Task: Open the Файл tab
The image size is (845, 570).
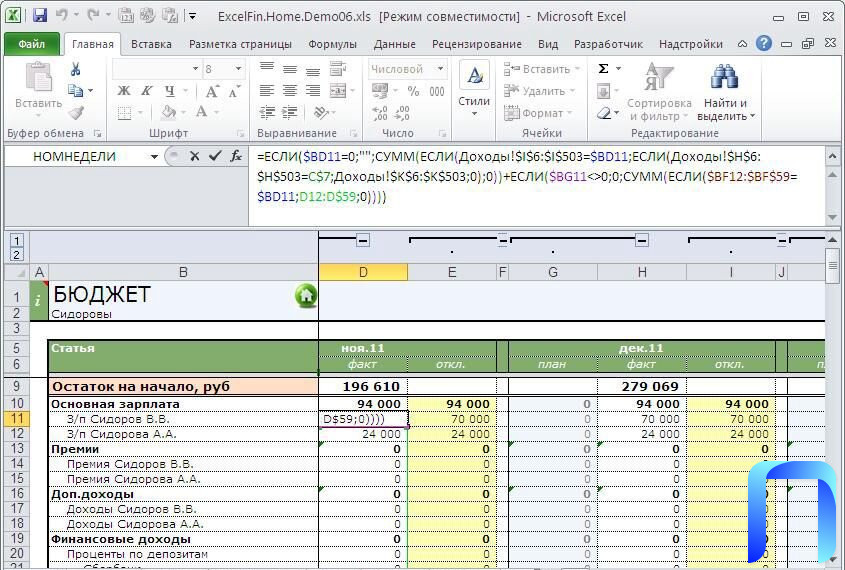Action: pyautogui.click(x=31, y=44)
